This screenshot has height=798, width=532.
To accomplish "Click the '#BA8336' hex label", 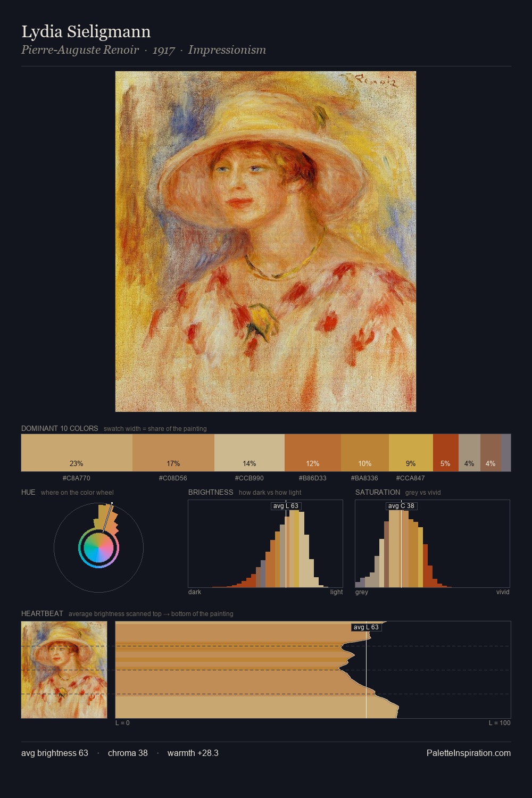I will click(364, 478).
